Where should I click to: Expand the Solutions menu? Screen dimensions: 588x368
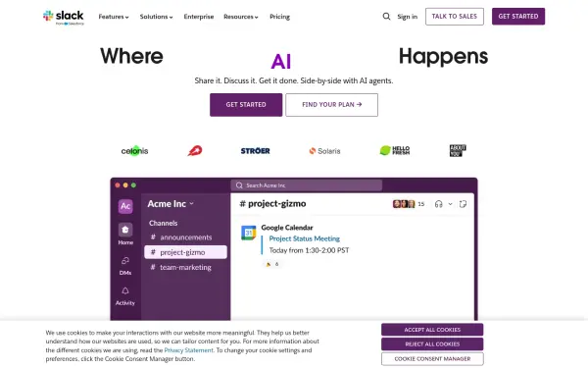coord(157,17)
